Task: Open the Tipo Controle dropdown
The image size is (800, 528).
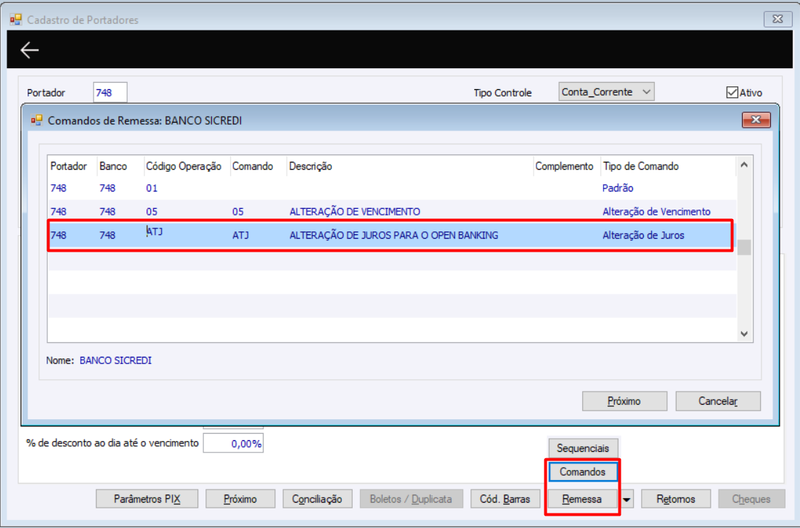Action: (606, 92)
